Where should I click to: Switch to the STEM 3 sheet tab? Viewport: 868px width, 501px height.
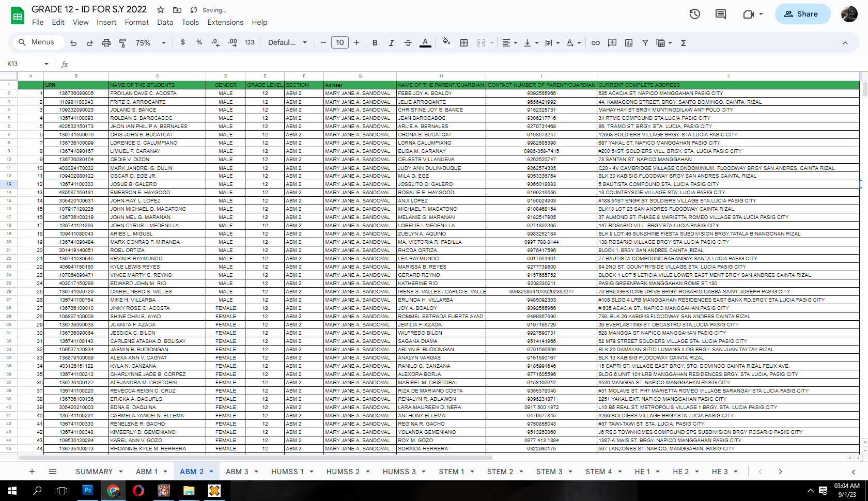click(x=549, y=472)
